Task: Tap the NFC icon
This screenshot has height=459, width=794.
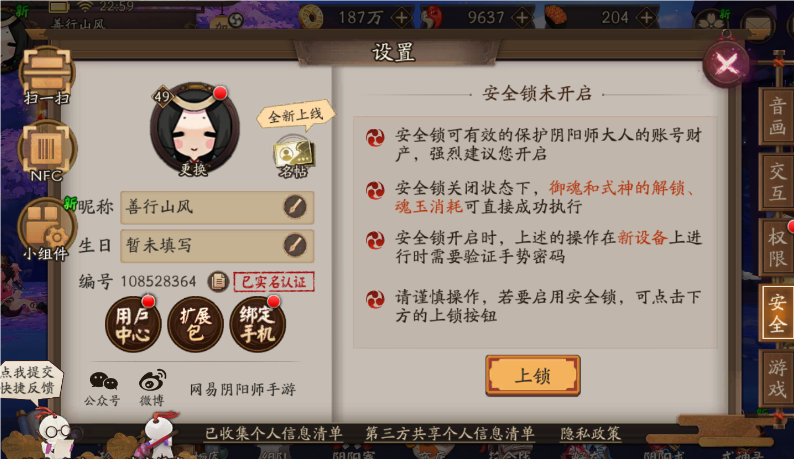Action: [47, 151]
